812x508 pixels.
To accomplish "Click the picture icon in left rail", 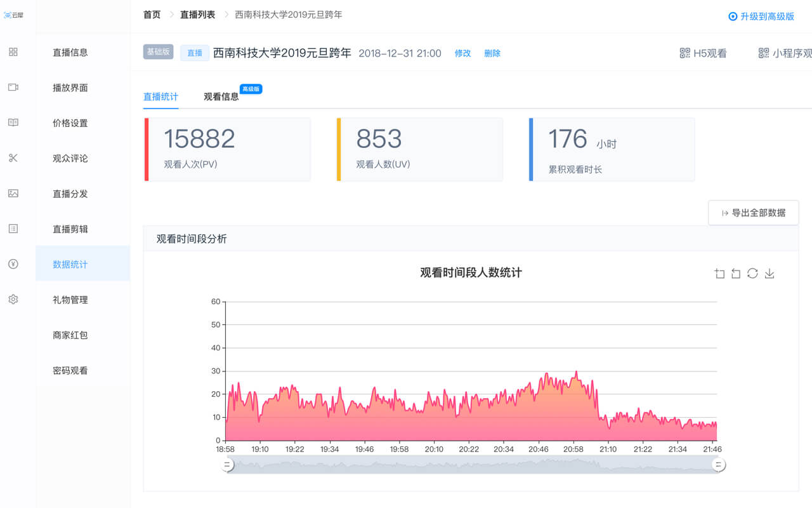I will 13,194.
